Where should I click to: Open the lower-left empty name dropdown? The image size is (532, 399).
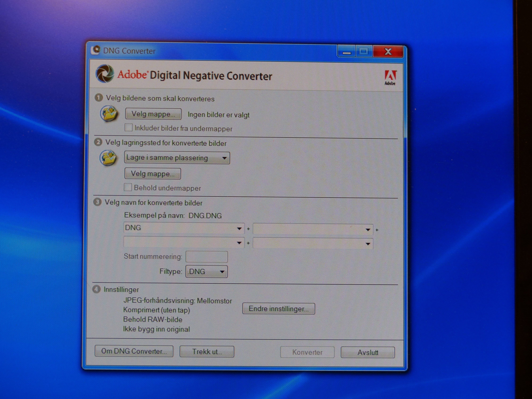coord(184,242)
